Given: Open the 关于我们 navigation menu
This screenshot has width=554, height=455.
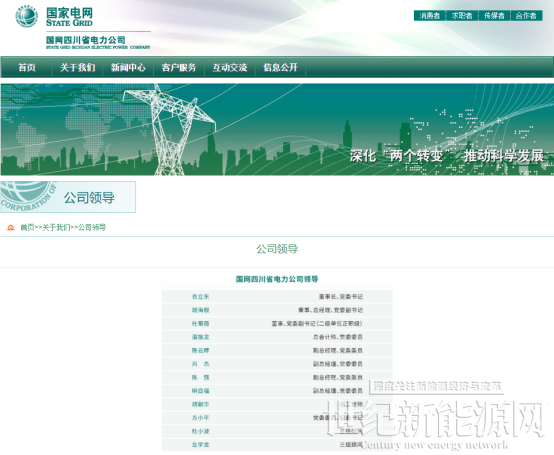Looking at the screenshot, I should coord(77,67).
